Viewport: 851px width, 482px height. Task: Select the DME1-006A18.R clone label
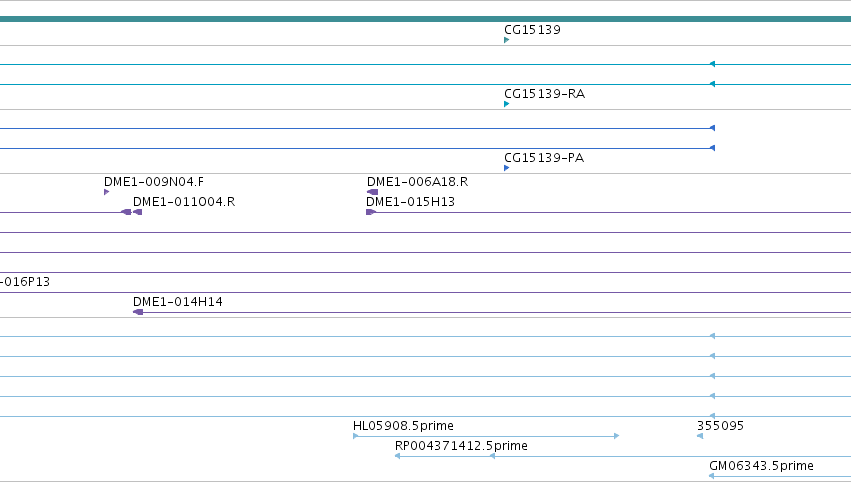[x=417, y=182]
